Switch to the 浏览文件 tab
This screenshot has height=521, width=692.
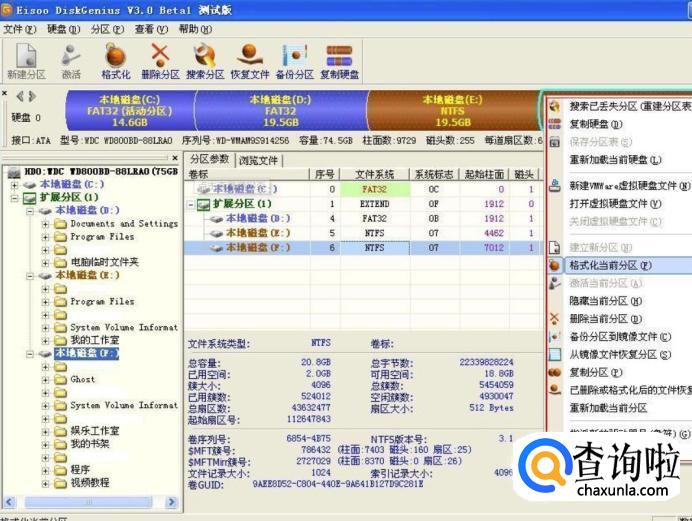[258, 161]
